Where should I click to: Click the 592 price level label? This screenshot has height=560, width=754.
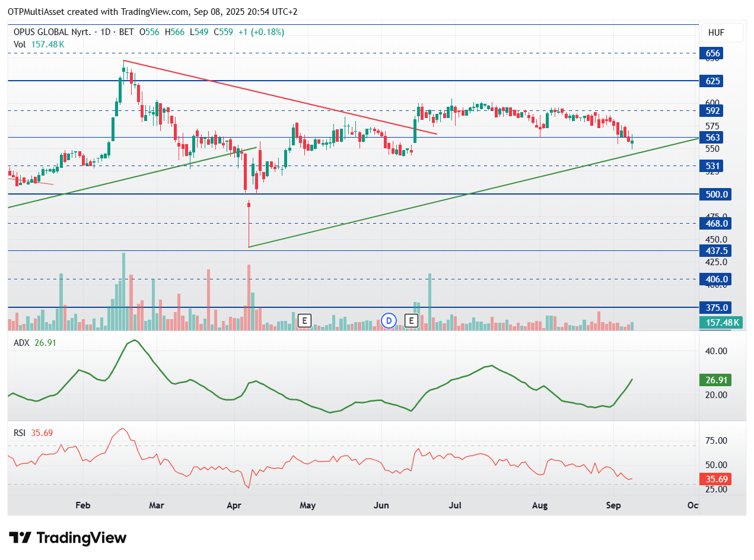tap(713, 110)
